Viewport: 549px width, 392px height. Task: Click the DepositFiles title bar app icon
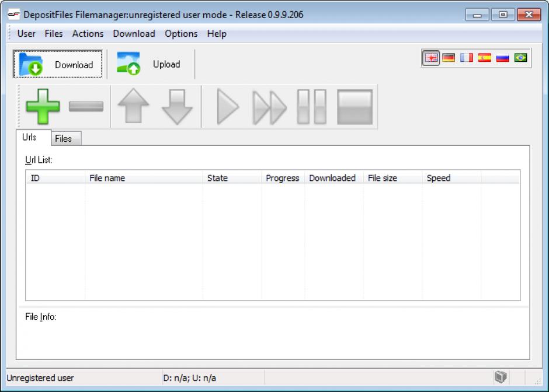13,15
